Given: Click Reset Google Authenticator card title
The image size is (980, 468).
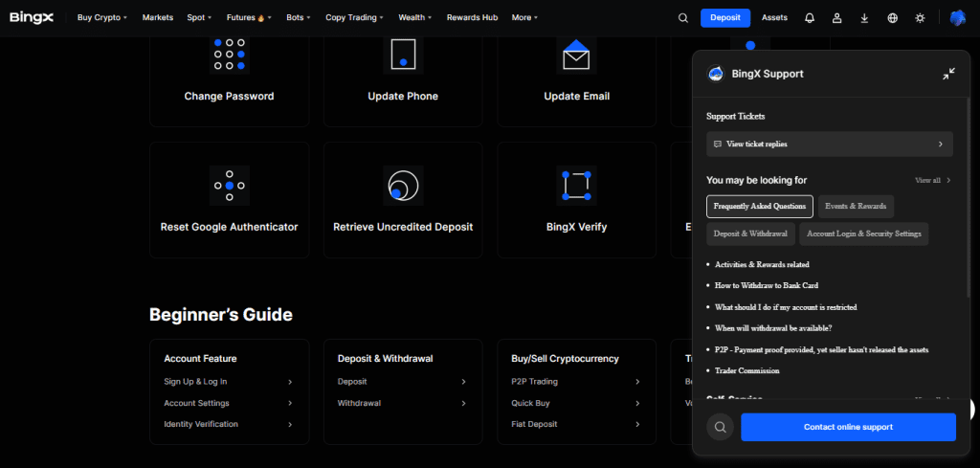Looking at the screenshot, I should [230, 227].
